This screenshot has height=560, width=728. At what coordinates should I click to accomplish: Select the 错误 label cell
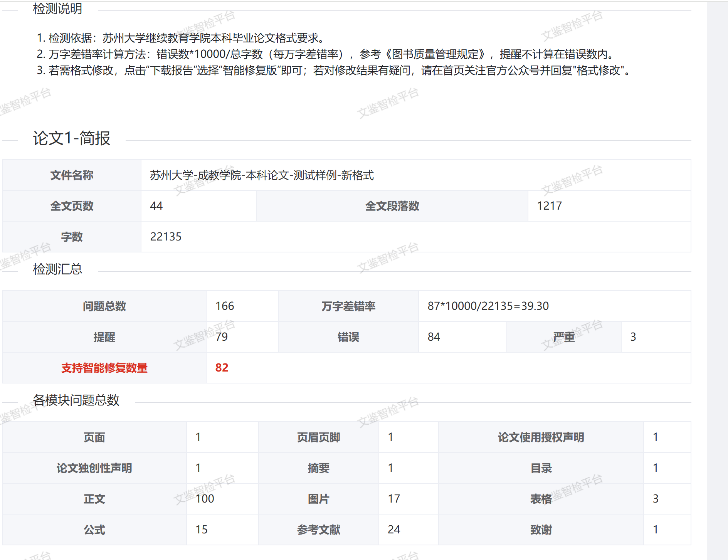(x=348, y=337)
